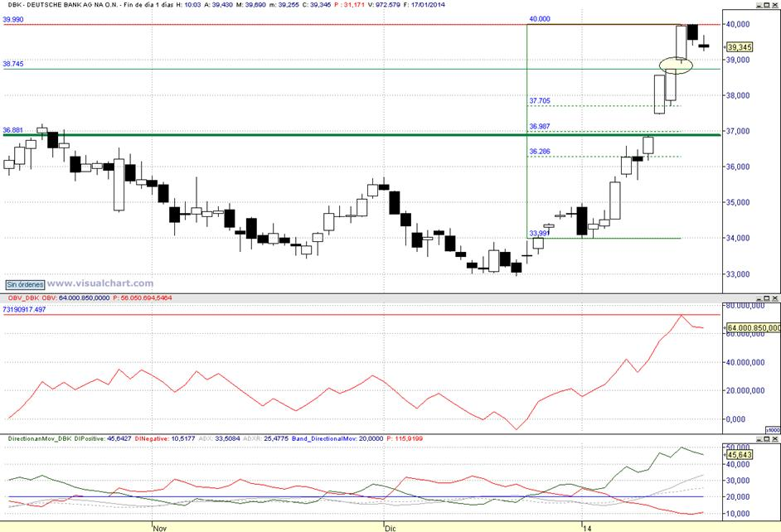Click the '30,000' directional movement axis label
The width and height of the screenshot is (781, 532).
[740, 481]
